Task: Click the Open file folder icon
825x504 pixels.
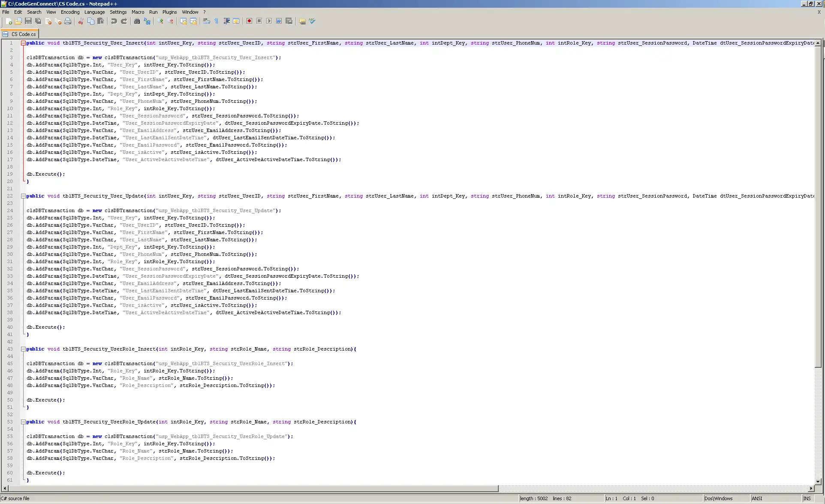Action: [18, 21]
